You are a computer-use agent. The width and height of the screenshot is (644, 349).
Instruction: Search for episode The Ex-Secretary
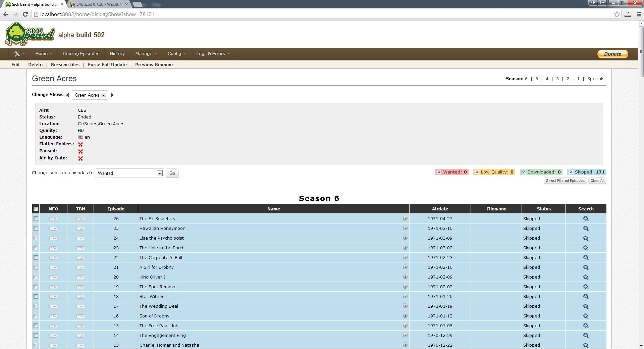pyautogui.click(x=586, y=219)
